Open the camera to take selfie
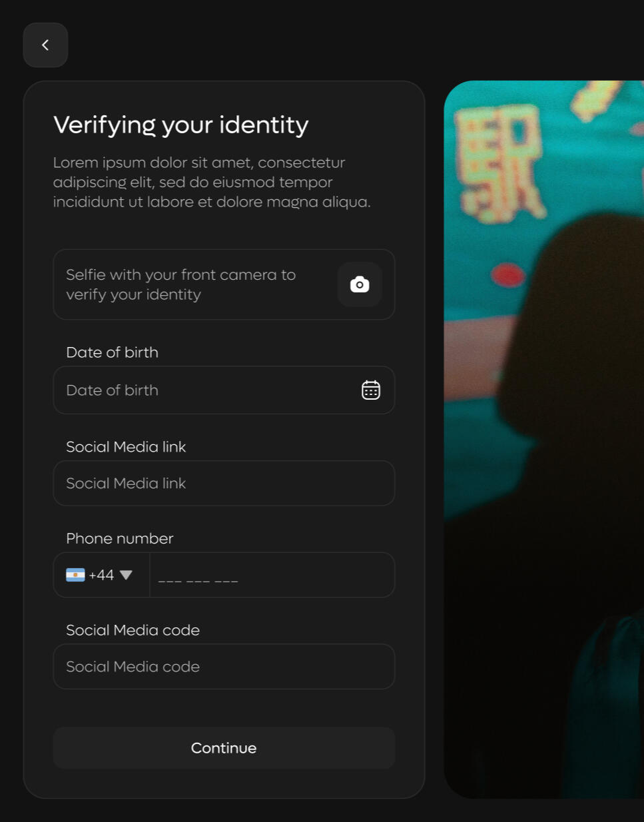The height and width of the screenshot is (822, 644). [x=360, y=284]
